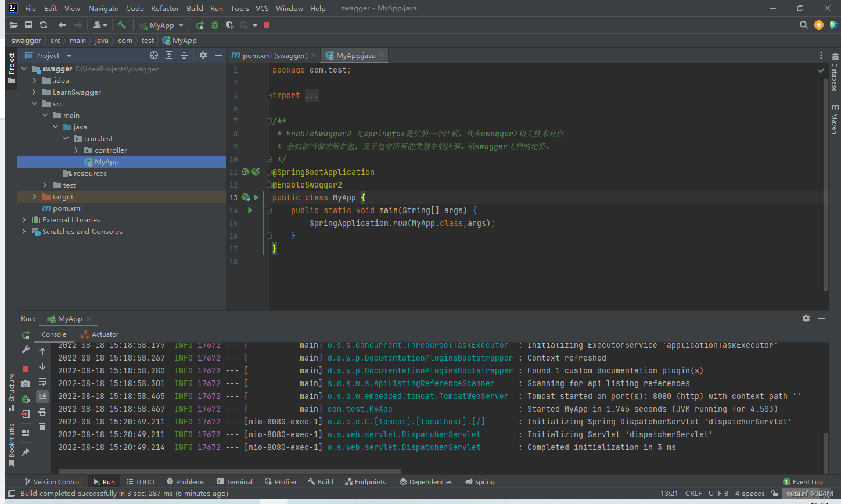This screenshot has width=841, height=504.
Task: Click the Build Project hammer icon
Action: click(121, 25)
